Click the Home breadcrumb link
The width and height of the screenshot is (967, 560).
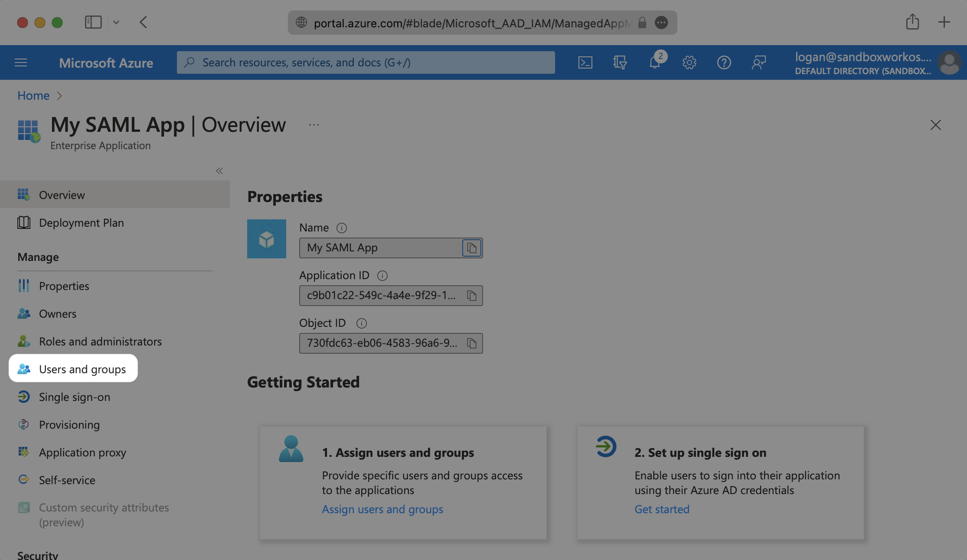click(x=33, y=95)
